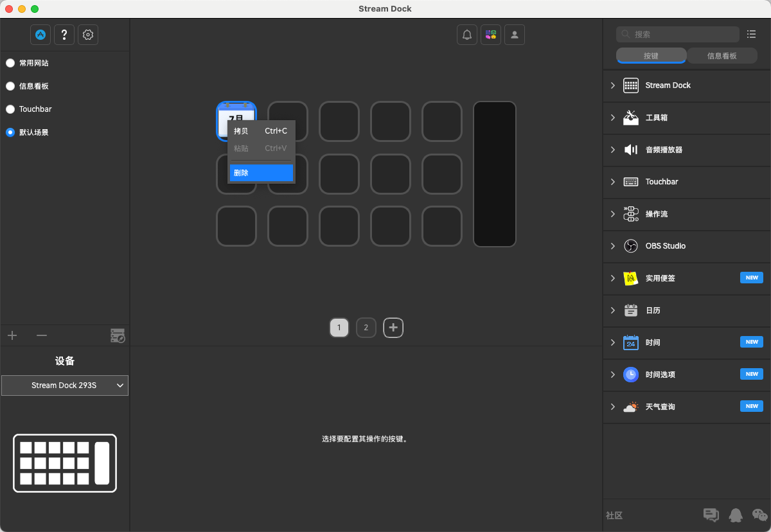Choose 删除 from the context menu
Viewport: 771px width, 532px height.
[261, 173]
